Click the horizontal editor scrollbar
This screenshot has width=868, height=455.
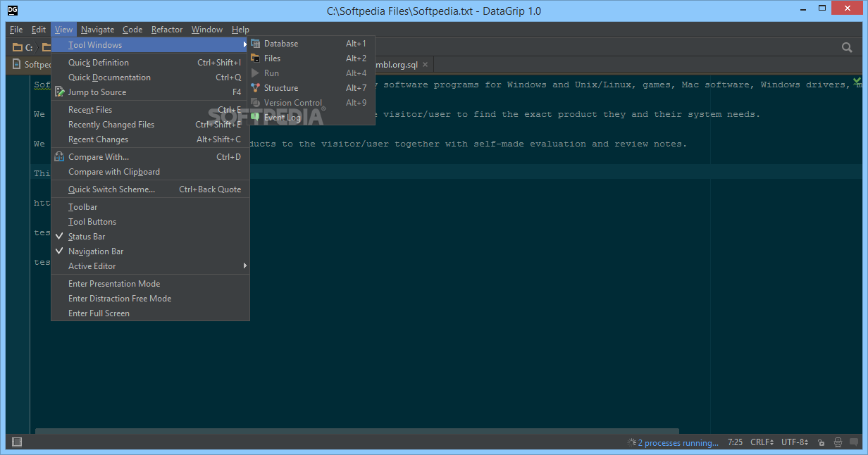357,430
